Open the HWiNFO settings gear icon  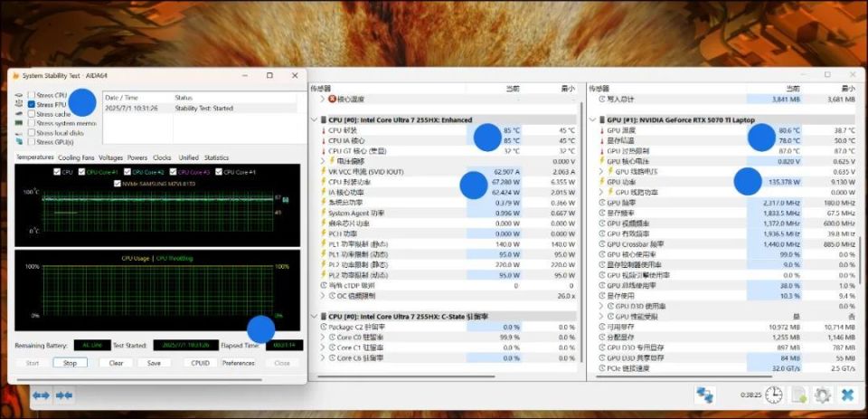(x=822, y=395)
